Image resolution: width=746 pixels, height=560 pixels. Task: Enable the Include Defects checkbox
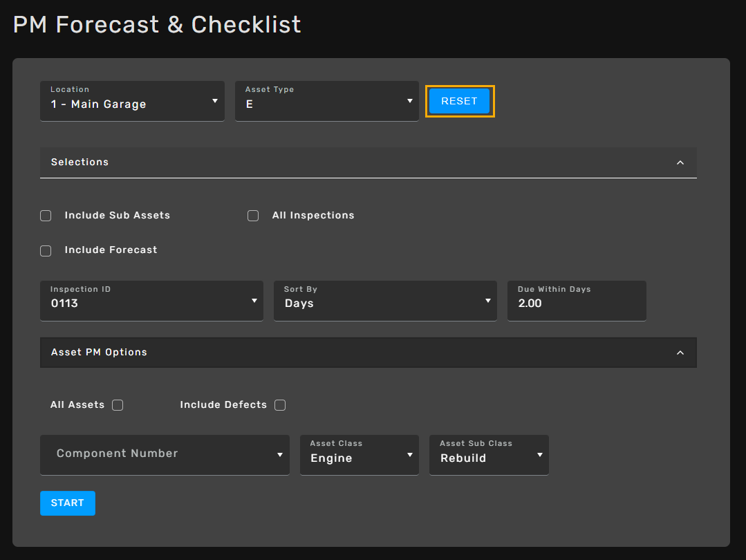tap(280, 405)
